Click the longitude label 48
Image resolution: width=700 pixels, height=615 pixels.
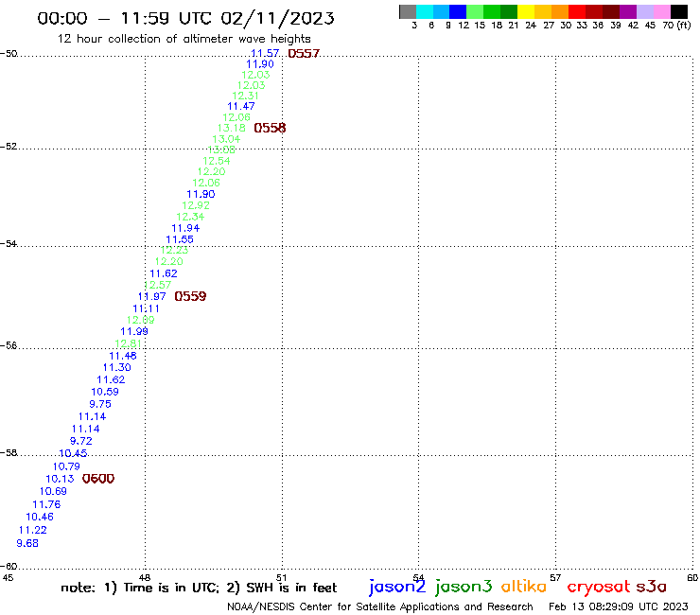click(x=145, y=577)
